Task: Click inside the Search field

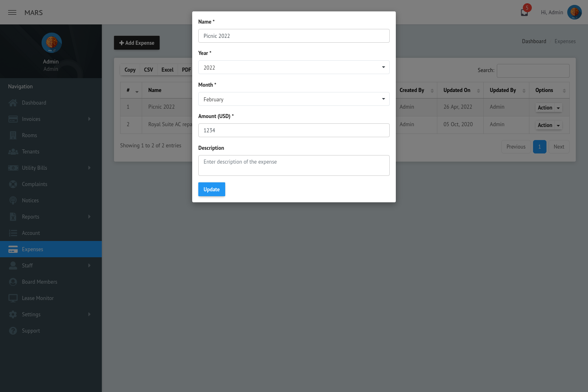Action: tap(533, 70)
